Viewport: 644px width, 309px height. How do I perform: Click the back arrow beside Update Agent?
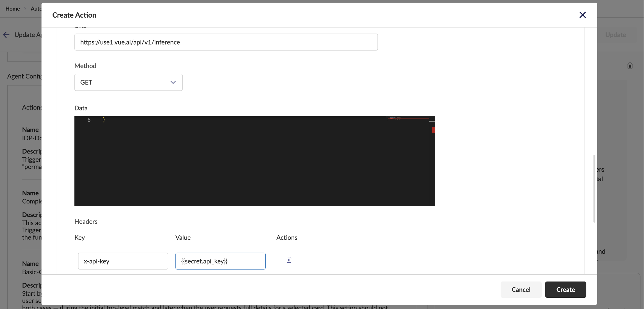click(6, 35)
